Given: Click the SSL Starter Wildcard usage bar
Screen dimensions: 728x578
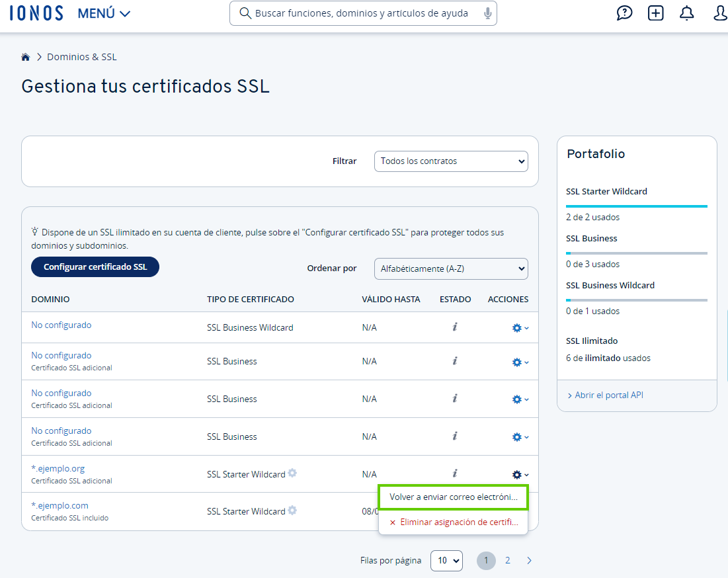Looking at the screenshot, I should 637,206.
